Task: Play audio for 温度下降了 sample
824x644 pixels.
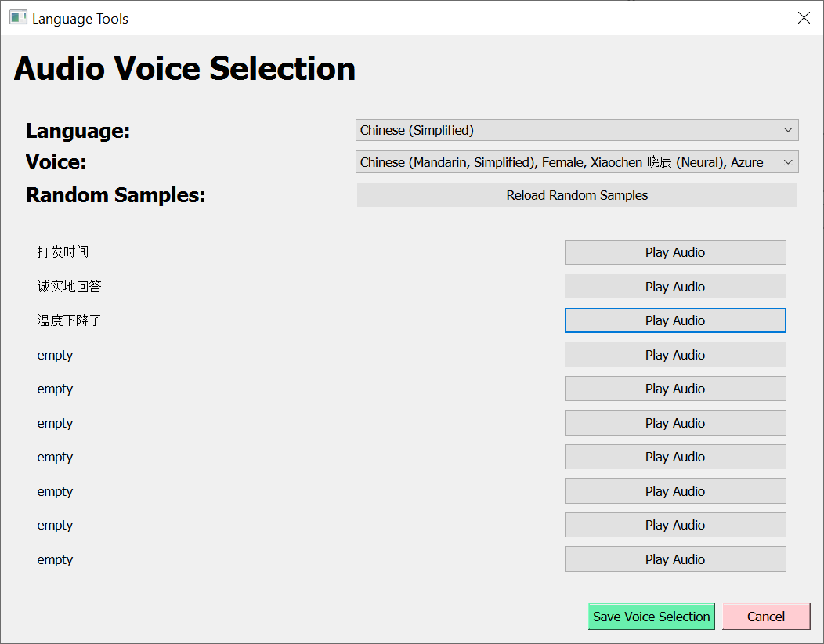Action: pyautogui.click(x=674, y=320)
